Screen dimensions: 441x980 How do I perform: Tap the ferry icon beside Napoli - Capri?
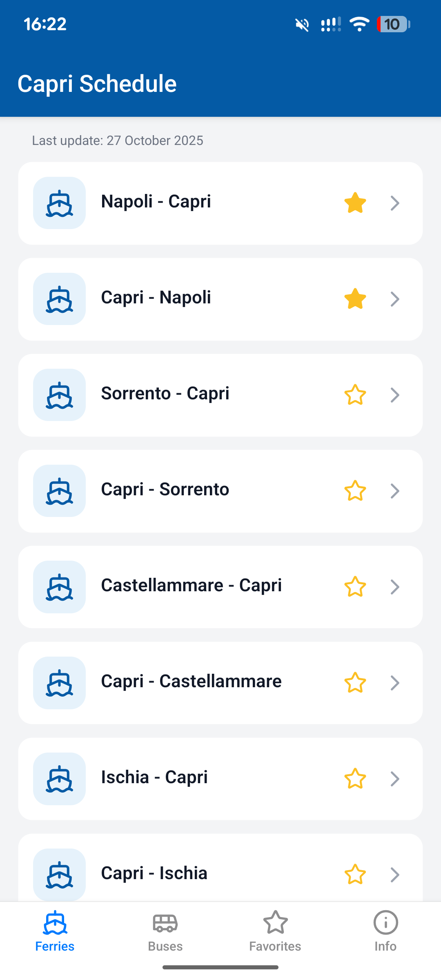(59, 203)
